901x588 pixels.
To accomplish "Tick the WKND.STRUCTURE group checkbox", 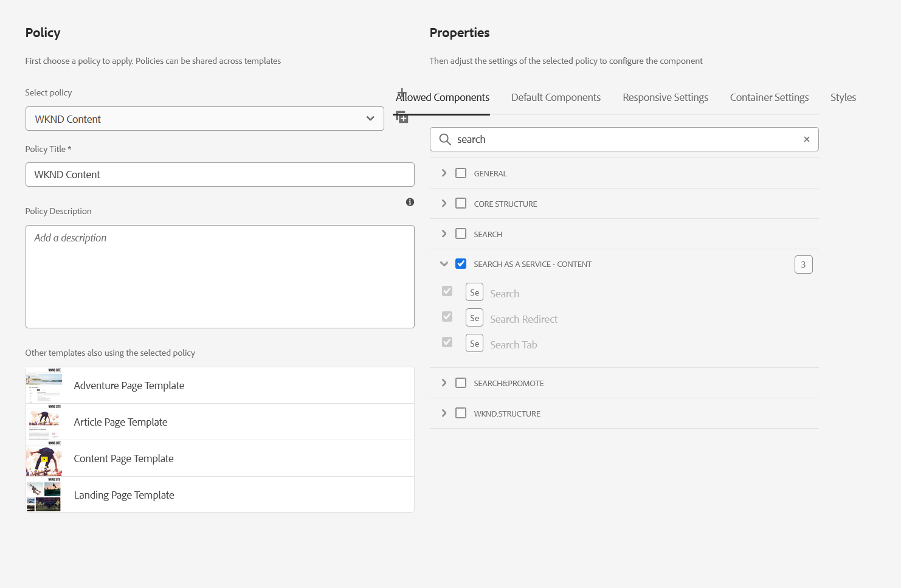I will click(461, 413).
